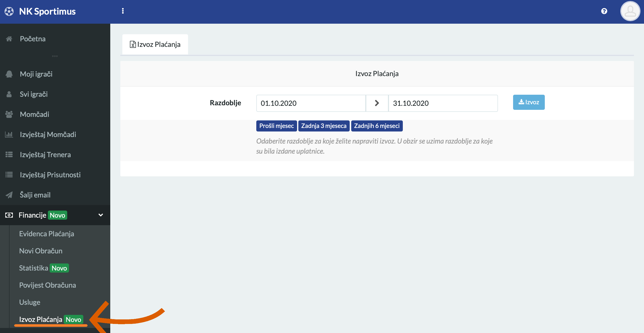
Task: Click the arrow between date fields
Action: pos(377,103)
